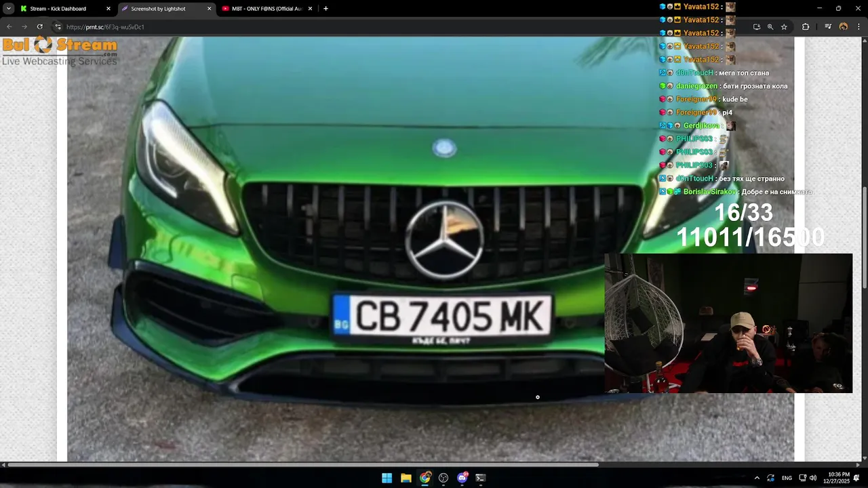
Task: Open the tab search dropdown arrow
Action: click(x=8, y=9)
